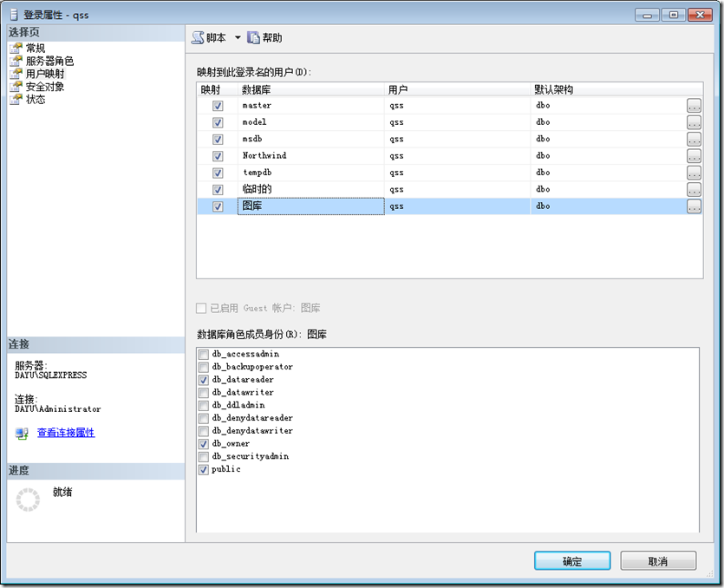Click the 脚本 script icon in toolbar

coord(198,38)
